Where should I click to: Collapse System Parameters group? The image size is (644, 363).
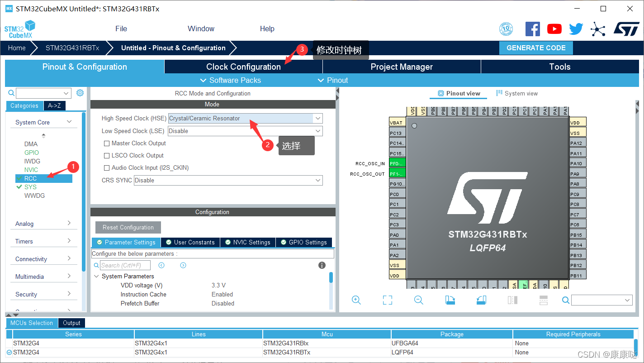(96, 276)
